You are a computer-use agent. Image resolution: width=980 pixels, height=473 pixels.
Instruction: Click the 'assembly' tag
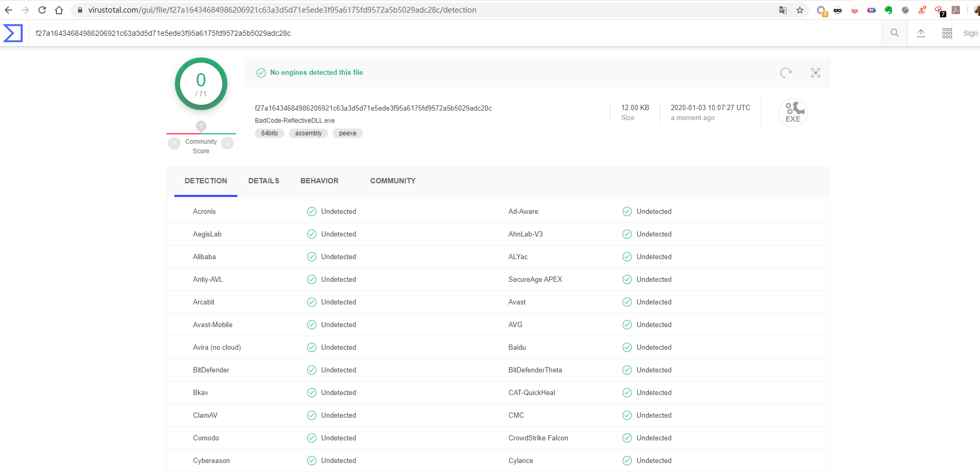pos(309,133)
